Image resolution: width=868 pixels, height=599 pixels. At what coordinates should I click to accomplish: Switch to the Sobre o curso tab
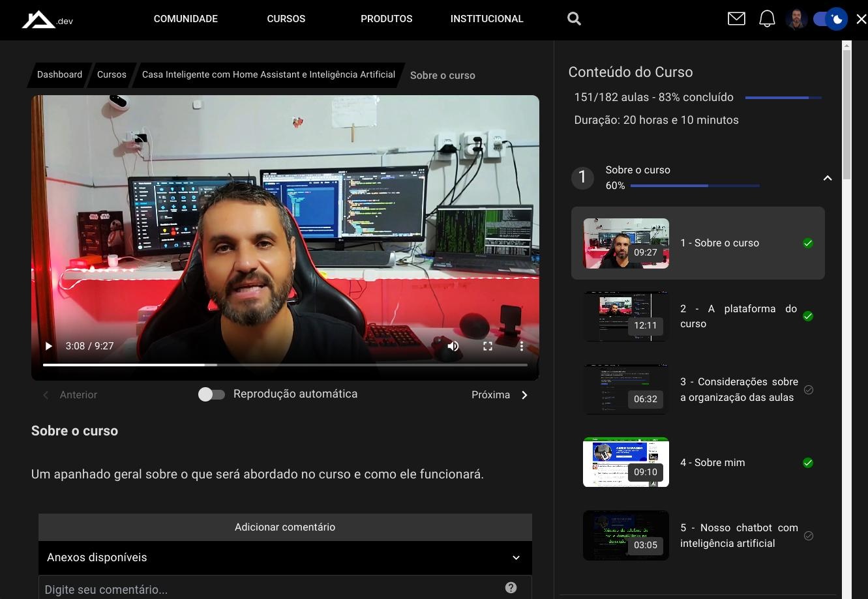coord(442,75)
